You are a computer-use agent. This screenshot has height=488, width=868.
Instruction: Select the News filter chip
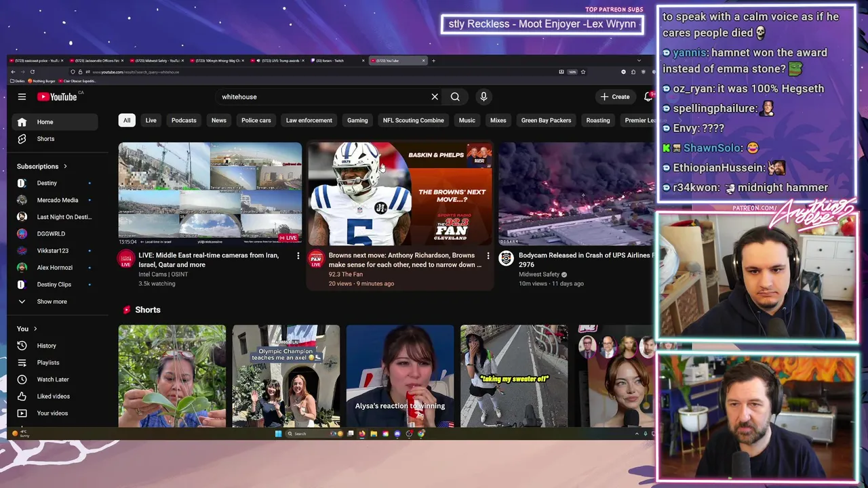coord(218,120)
